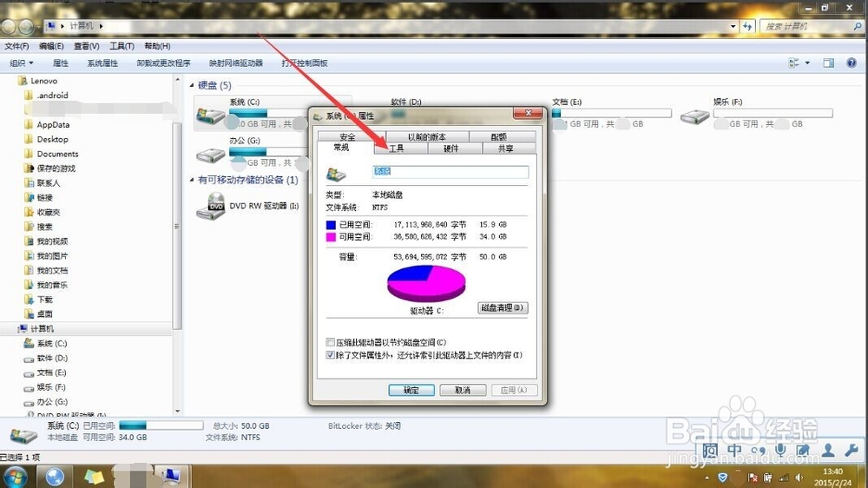Click 系统属性 in the command bar
The height and width of the screenshot is (488, 868).
pos(102,63)
